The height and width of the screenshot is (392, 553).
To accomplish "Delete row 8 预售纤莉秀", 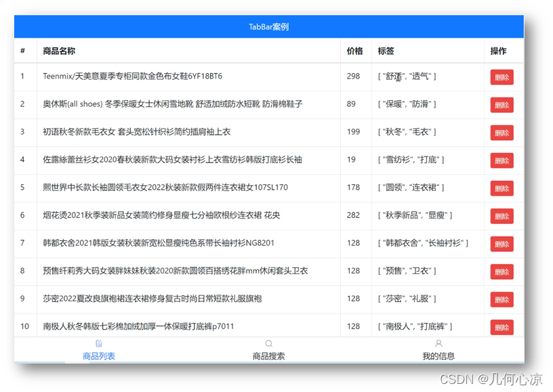I will [501, 272].
